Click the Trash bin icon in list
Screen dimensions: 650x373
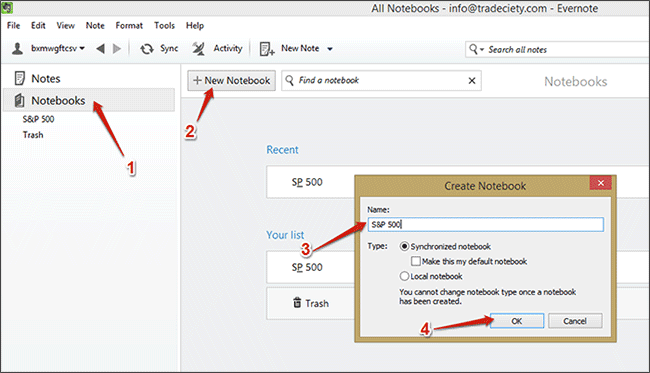[297, 303]
